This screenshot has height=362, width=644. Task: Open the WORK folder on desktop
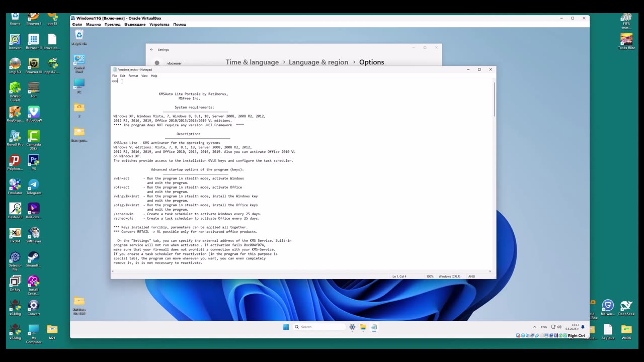click(626, 331)
